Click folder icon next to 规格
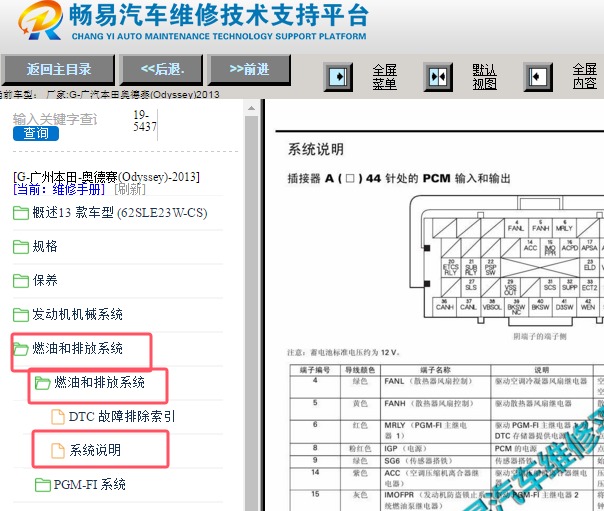 coord(21,247)
